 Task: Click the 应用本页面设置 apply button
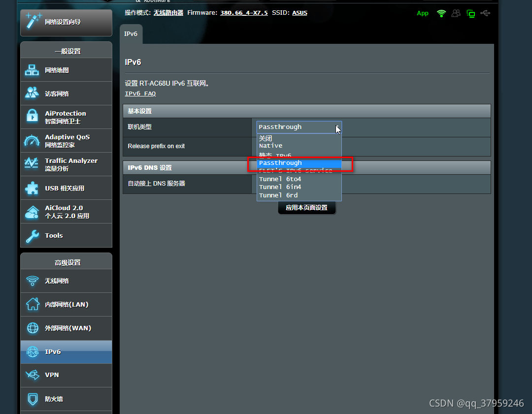point(307,208)
